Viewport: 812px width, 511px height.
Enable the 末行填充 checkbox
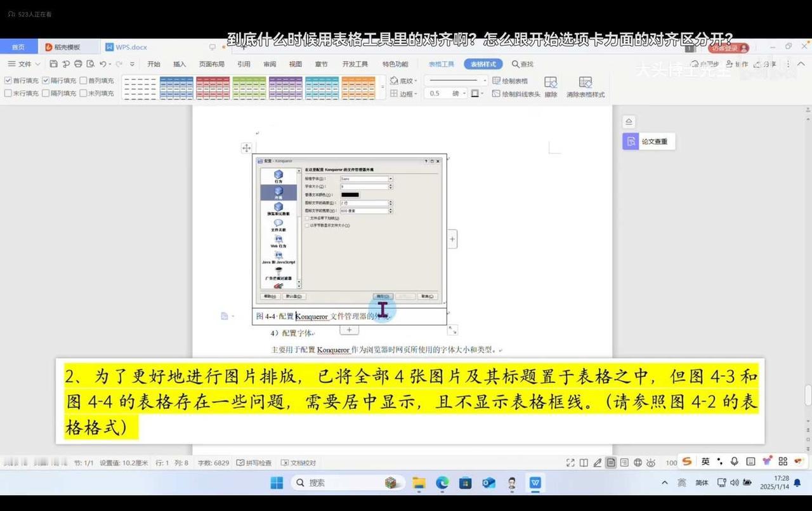(8, 93)
